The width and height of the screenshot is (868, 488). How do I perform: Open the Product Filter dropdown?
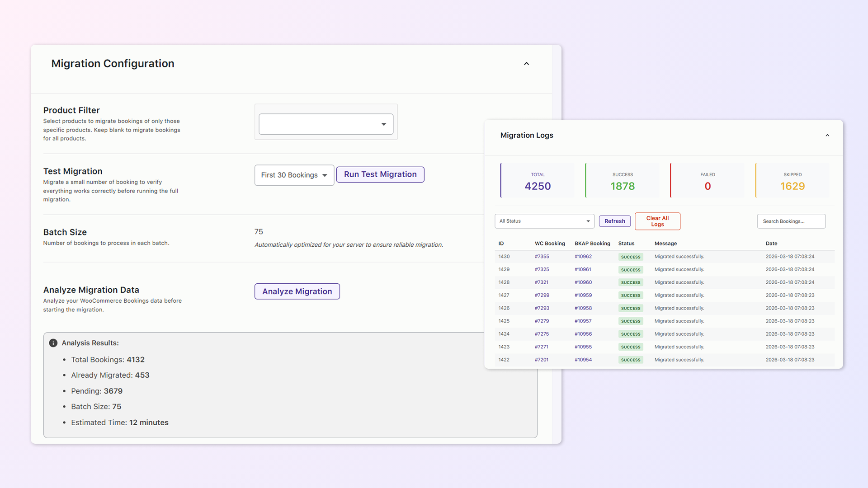pos(325,124)
